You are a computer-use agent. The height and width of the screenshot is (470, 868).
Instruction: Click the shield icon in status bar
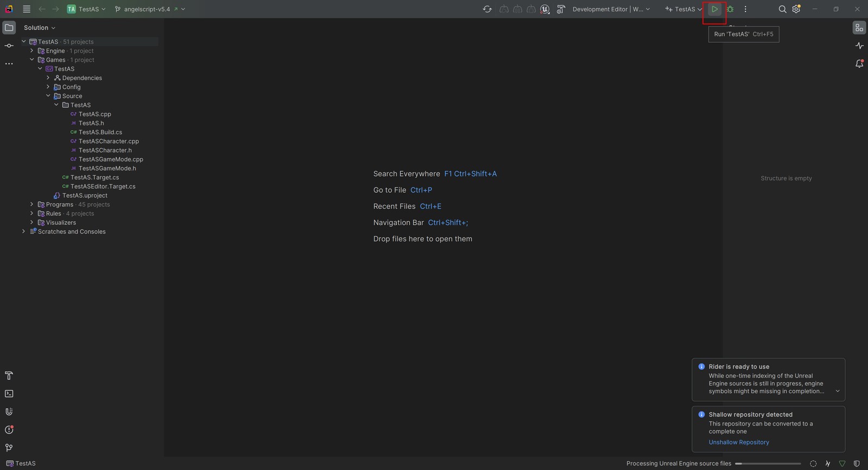(x=857, y=463)
